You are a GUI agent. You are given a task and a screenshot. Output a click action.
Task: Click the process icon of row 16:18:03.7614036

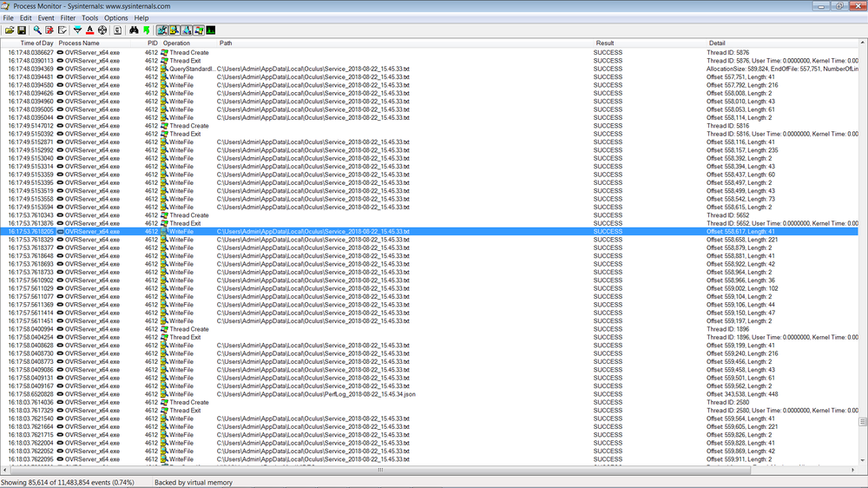click(x=60, y=402)
